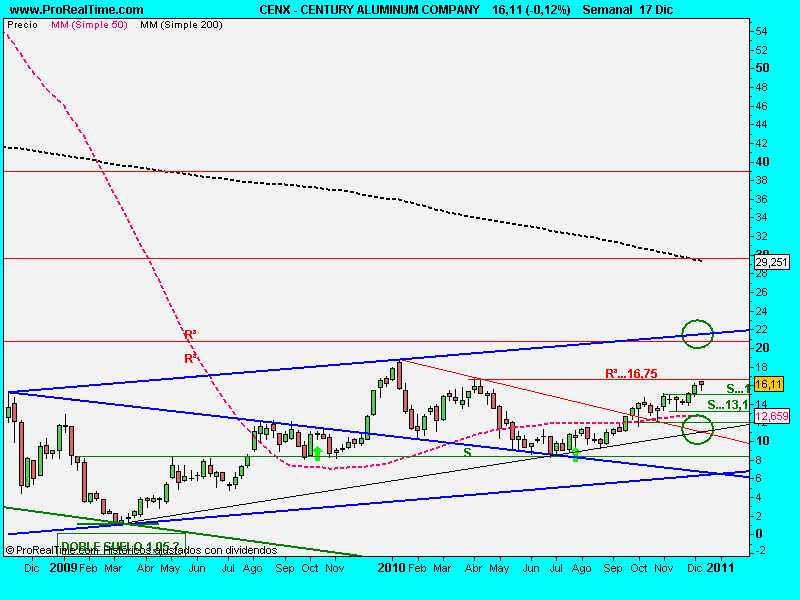800x600 pixels.
Task: Click the 46 price axis label
Action: pyautogui.click(x=762, y=106)
